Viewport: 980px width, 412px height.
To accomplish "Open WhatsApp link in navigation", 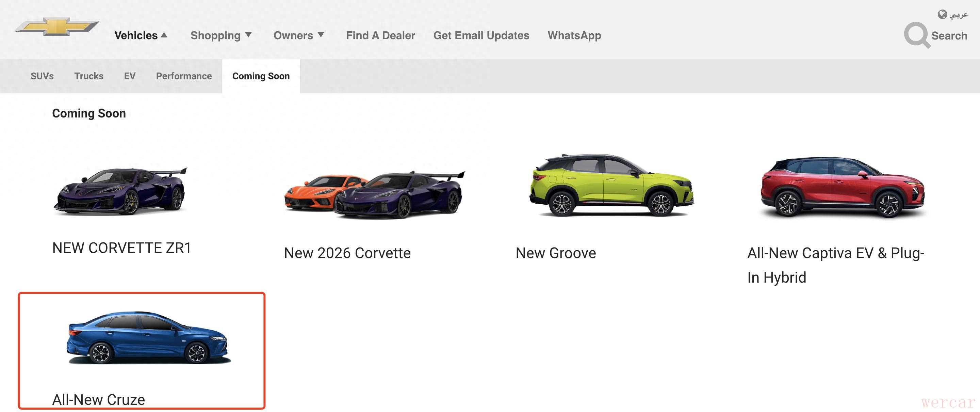I will (574, 35).
